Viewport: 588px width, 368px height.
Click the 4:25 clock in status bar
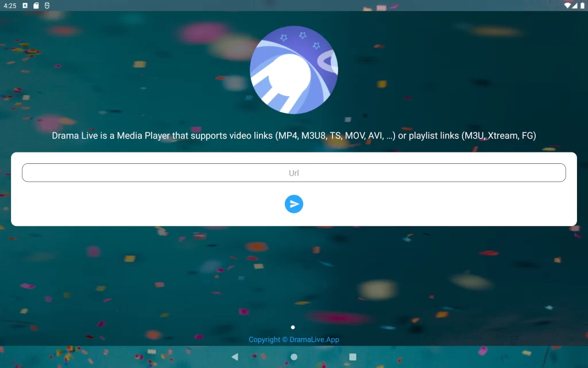[10, 5]
